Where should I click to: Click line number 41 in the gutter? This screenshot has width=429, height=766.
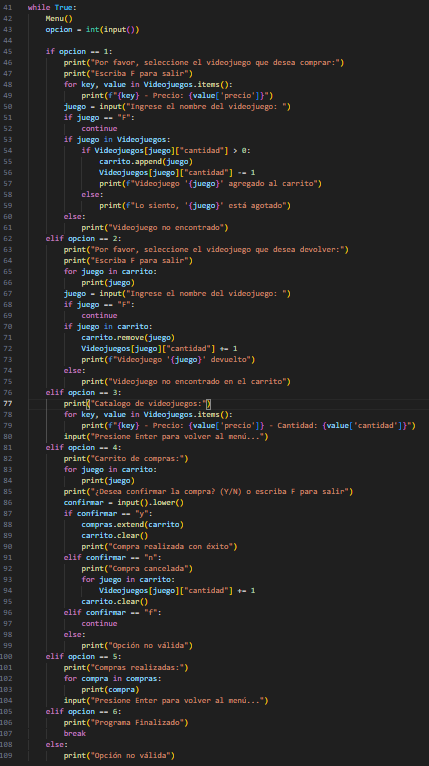point(8,7)
